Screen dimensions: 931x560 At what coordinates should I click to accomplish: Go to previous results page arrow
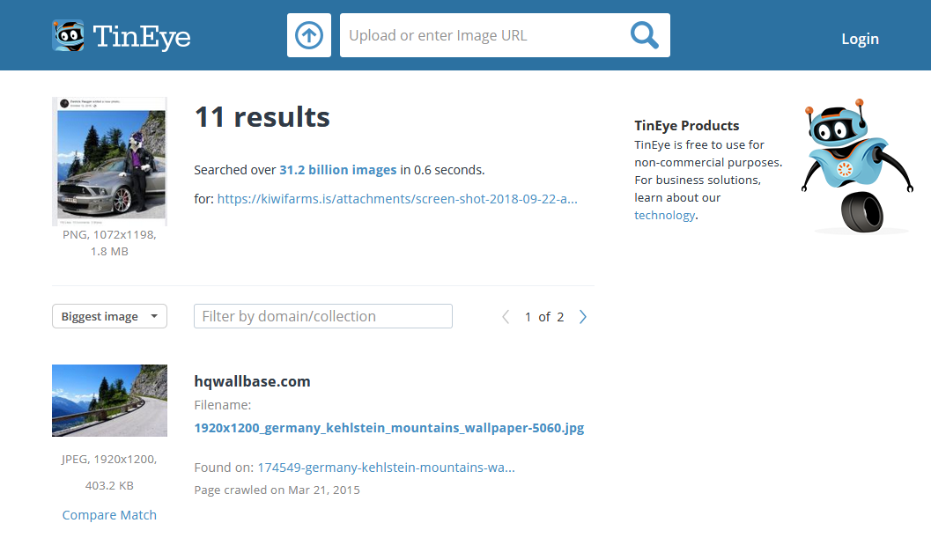[506, 317]
